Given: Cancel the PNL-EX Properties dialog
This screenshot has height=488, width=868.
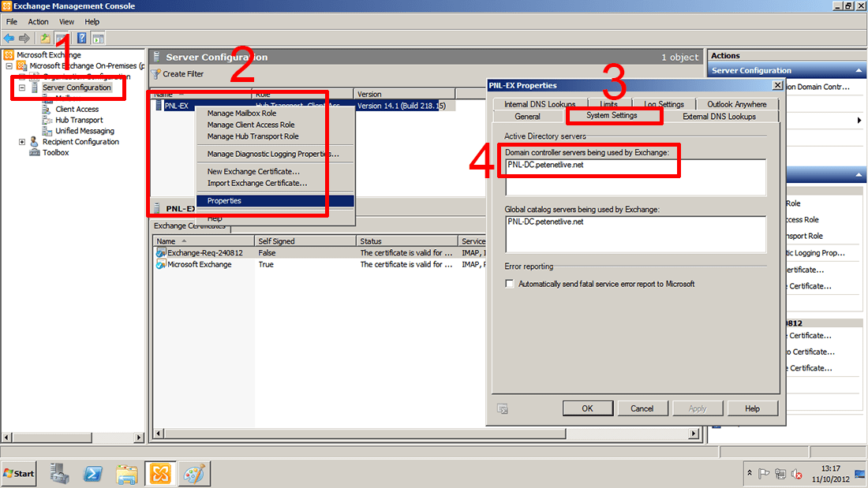Looking at the screenshot, I should 642,408.
